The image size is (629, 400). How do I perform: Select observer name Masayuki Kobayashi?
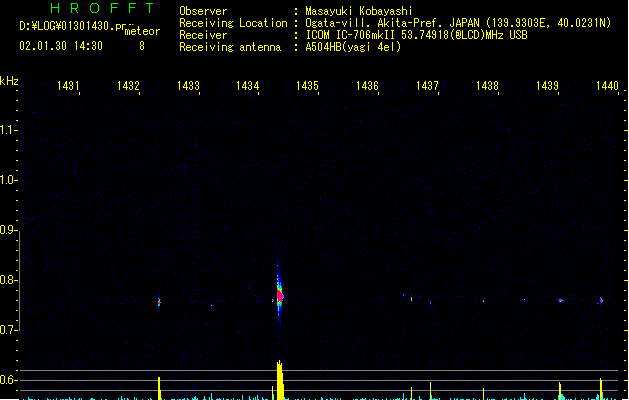(x=359, y=11)
